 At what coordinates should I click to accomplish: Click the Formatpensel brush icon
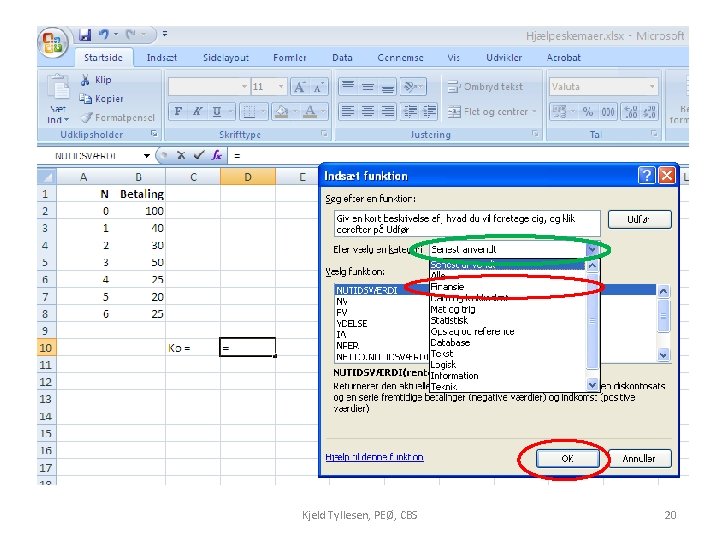[86, 118]
